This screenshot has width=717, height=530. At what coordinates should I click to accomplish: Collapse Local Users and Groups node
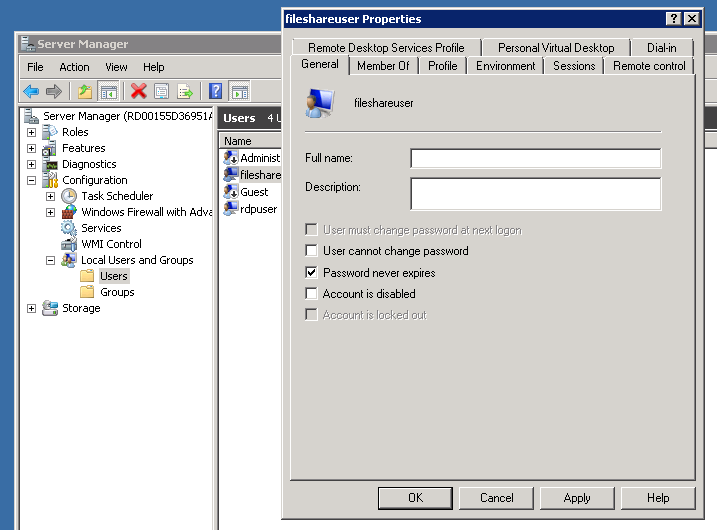point(50,261)
